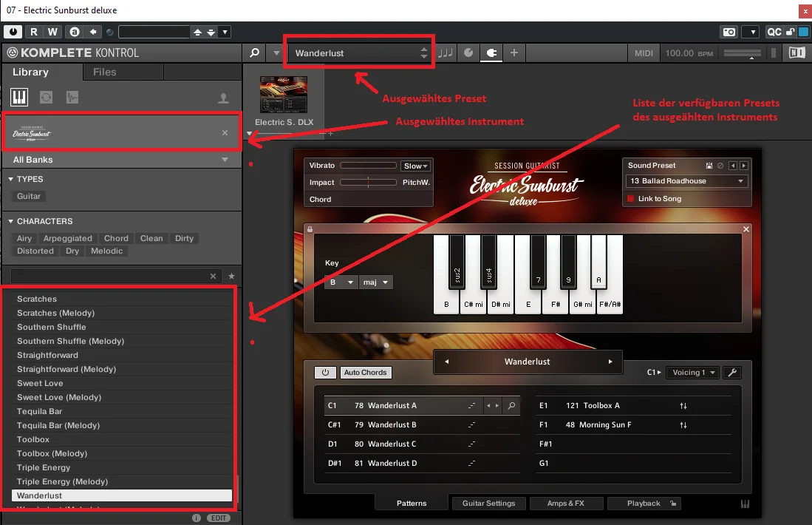
Task: Toggle the pattern power button beside Auto Chords
Action: pos(325,372)
